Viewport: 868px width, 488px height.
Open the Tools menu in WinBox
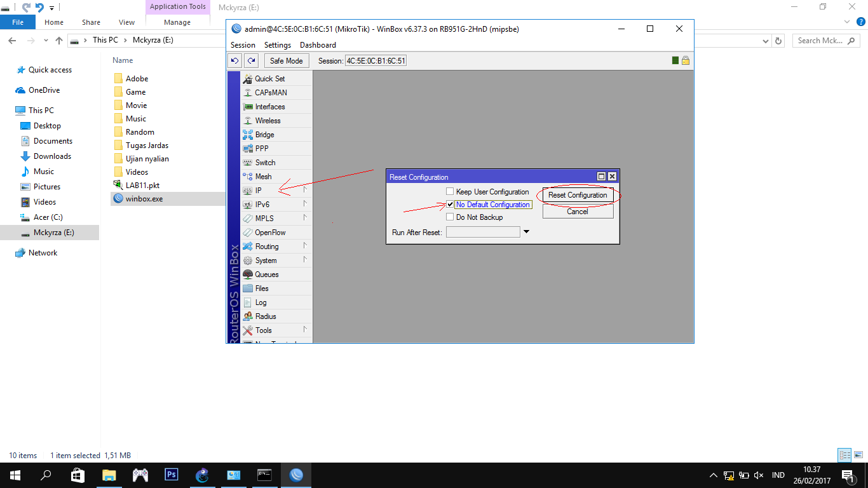tap(262, 330)
